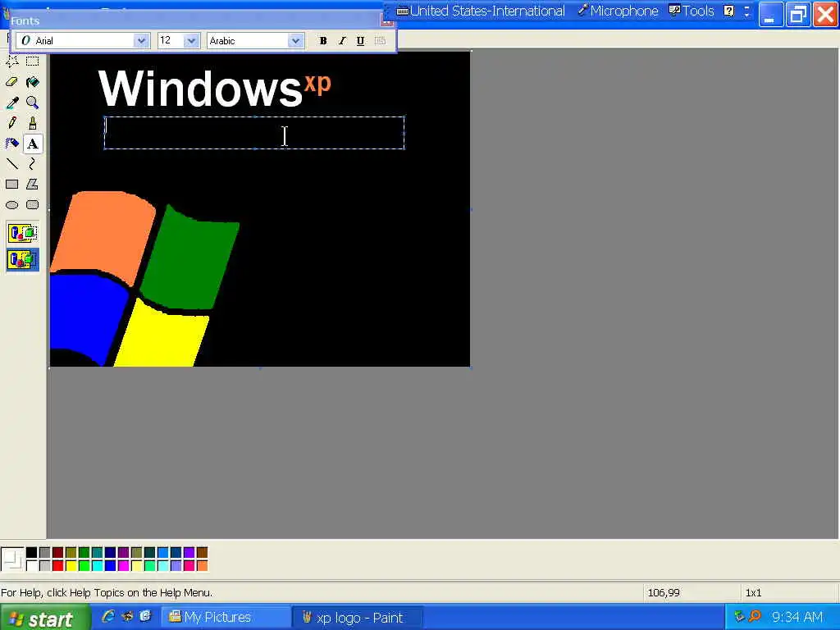Click inside the dashed text box
The image size is (840, 630).
click(254, 132)
